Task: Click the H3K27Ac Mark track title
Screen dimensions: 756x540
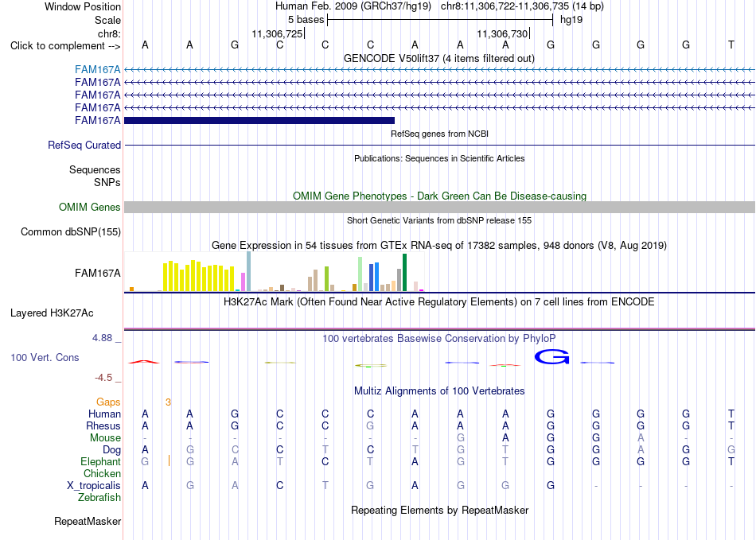Action: [x=438, y=302]
